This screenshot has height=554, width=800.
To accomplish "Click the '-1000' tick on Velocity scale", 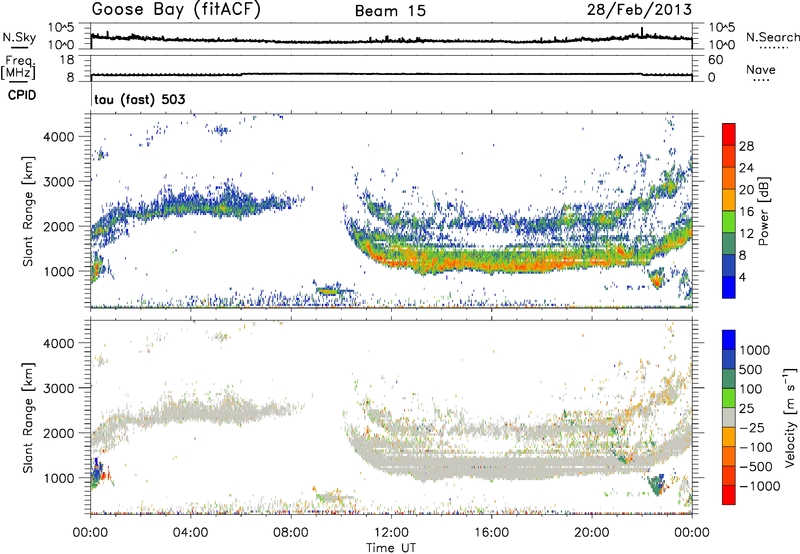I will click(760, 486).
